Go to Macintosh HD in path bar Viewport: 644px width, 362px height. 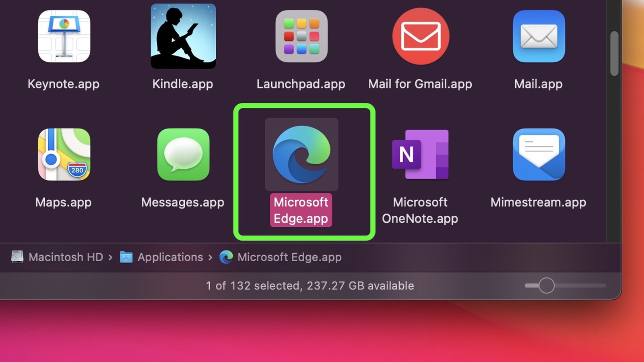(x=57, y=257)
